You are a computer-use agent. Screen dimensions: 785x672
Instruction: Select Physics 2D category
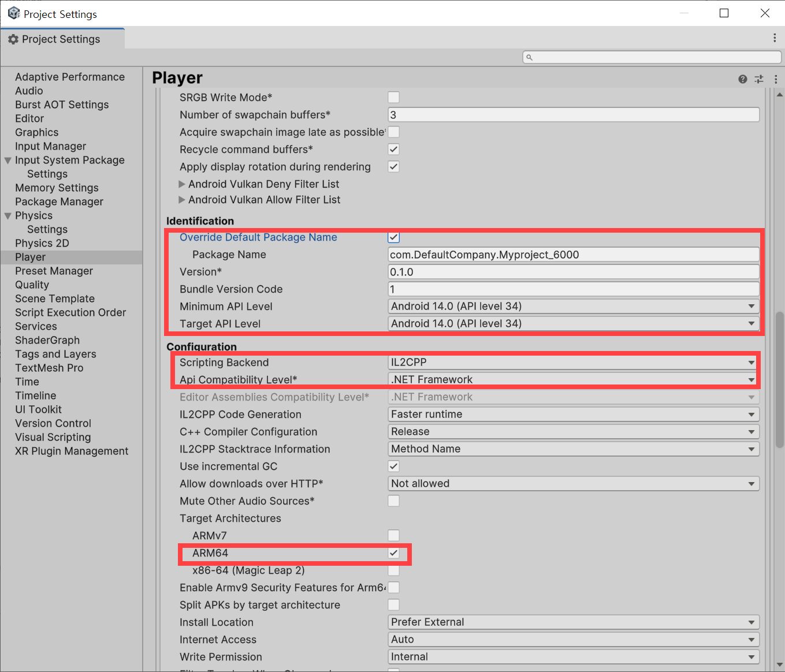click(x=42, y=244)
